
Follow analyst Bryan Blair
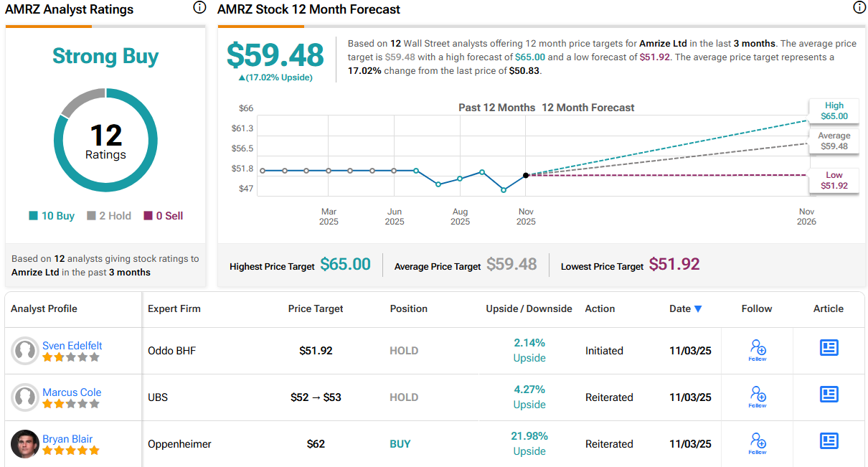pyautogui.click(x=758, y=443)
